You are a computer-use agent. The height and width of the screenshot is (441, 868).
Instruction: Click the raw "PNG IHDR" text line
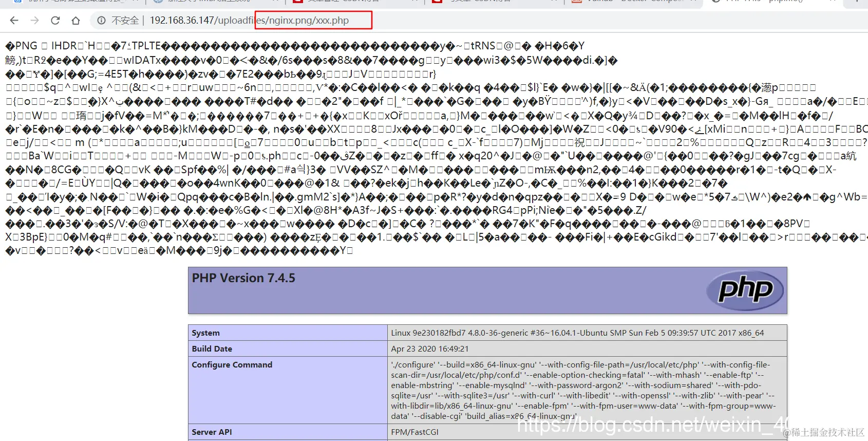coord(295,46)
